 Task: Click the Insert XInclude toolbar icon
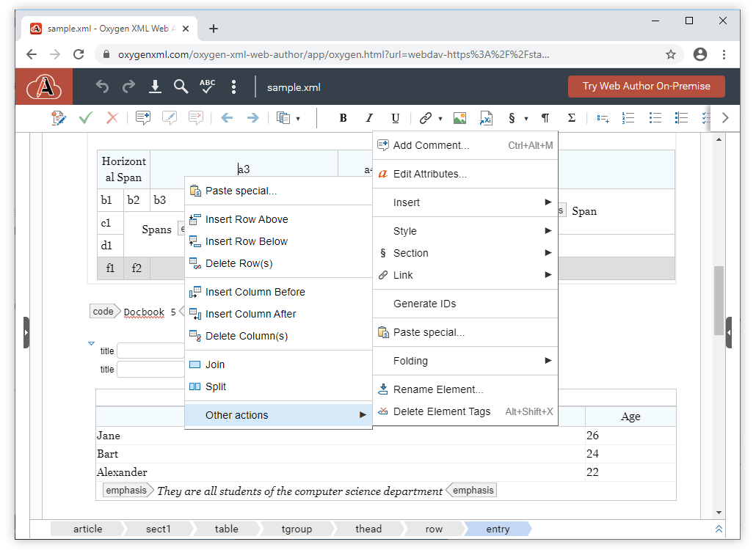[x=486, y=118]
